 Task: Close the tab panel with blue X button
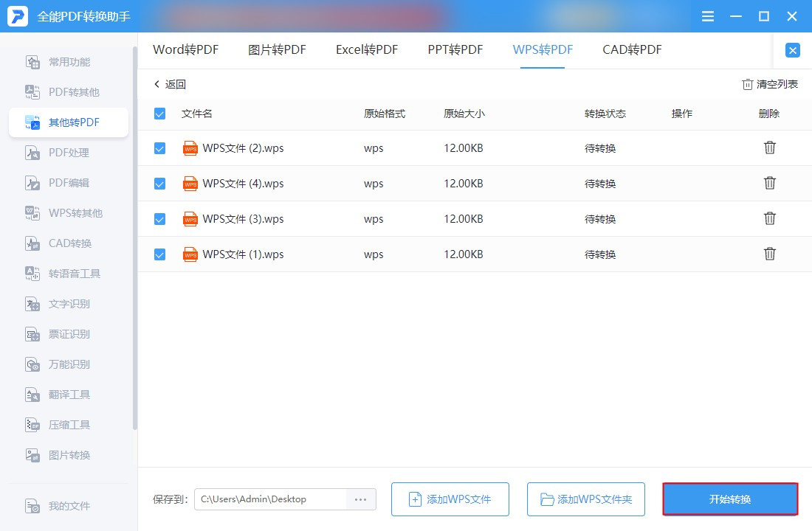pyautogui.click(x=792, y=50)
